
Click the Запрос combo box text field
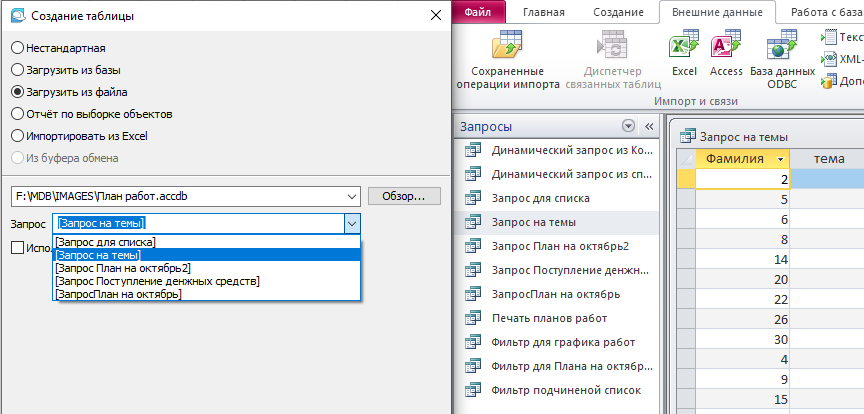pyautogui.click(x=198, y=223)
